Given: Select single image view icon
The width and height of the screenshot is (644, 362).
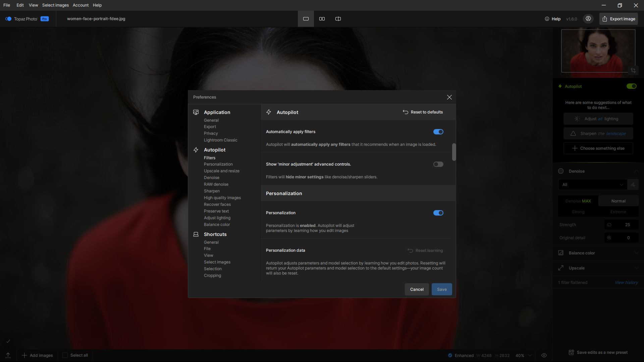Looking at the screenshot, I should tap(306, 19).
